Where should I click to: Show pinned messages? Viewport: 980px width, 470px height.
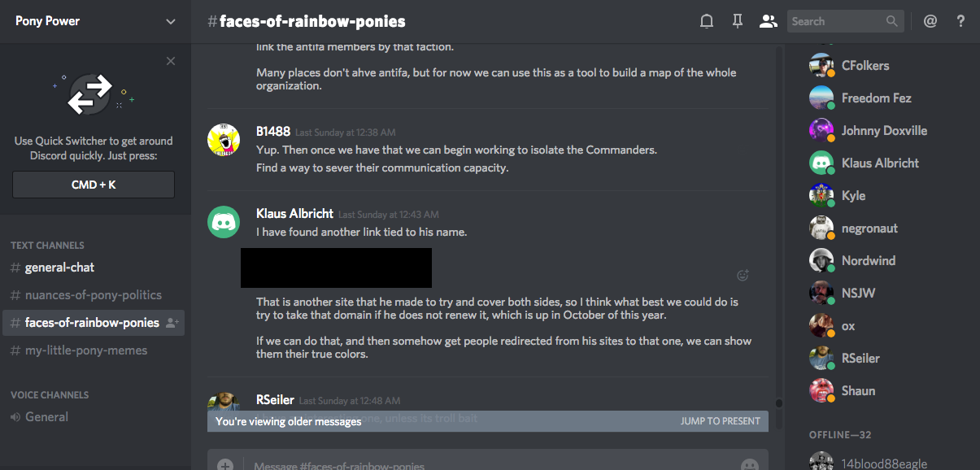click(738, 22)
